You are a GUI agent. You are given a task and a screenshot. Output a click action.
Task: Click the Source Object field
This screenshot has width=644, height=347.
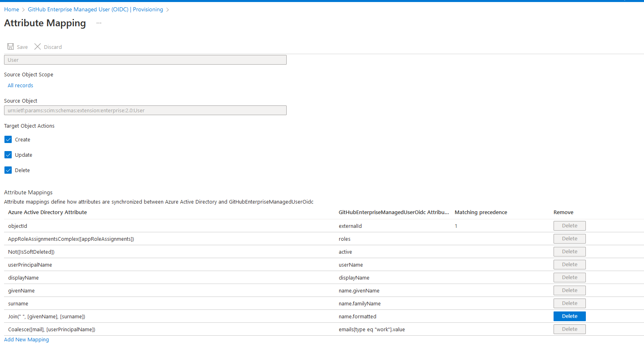point(145,110)
